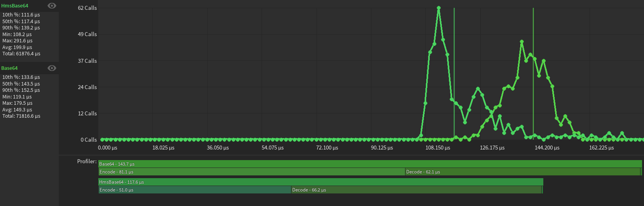Click the '36.050 µs' time axis label

coord(218,148)
